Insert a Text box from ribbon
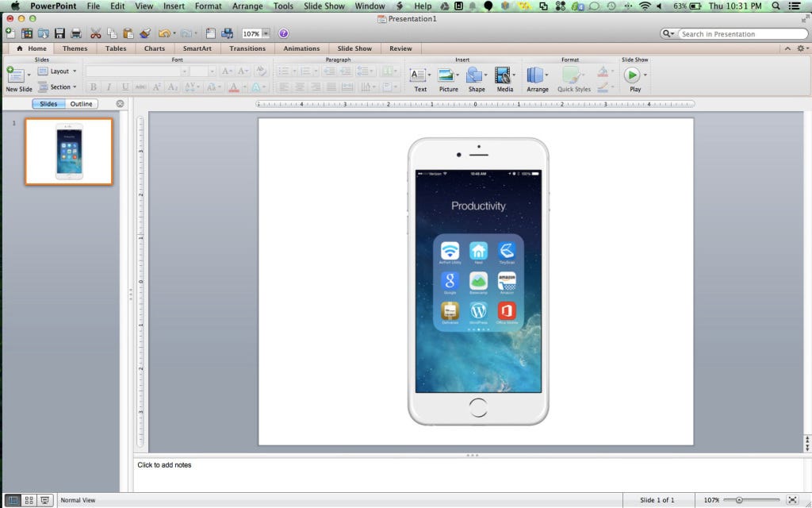Screen dimensions: 812x508 pos(418,75)
